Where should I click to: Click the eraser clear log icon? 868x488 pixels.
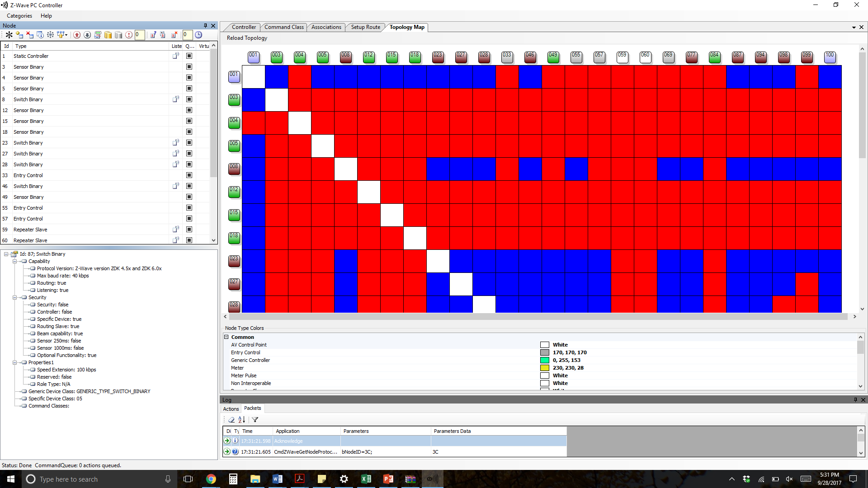click(x=231, y=420)
